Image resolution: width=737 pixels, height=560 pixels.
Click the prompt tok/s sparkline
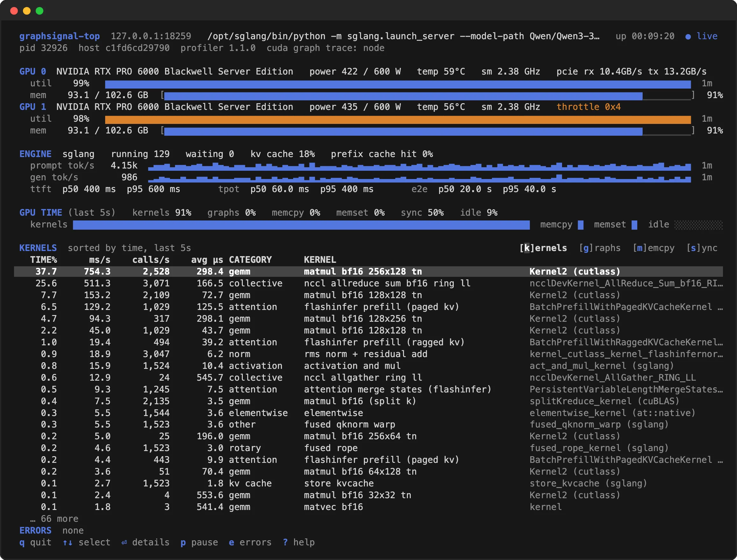pyautogui.click(x=419, y=166)
